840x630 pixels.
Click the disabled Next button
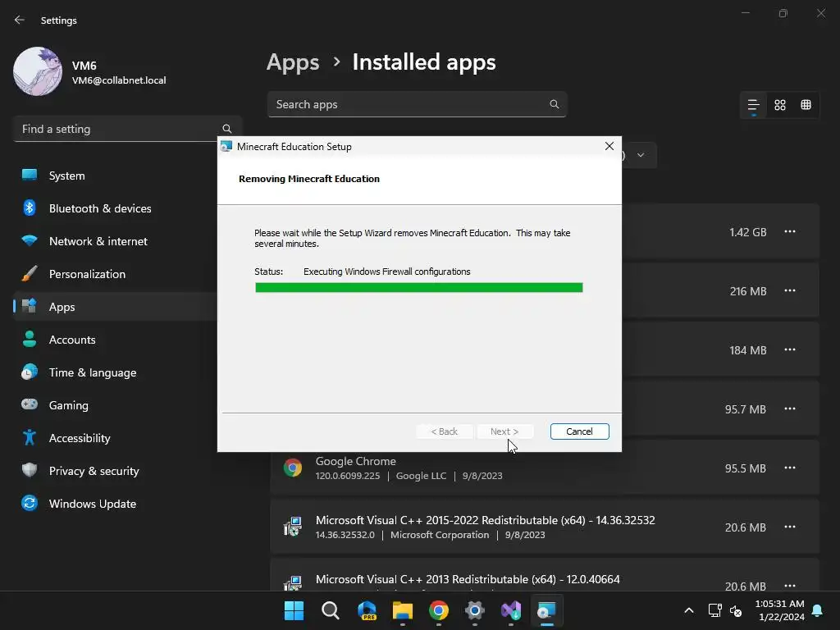tap(504, 431)
